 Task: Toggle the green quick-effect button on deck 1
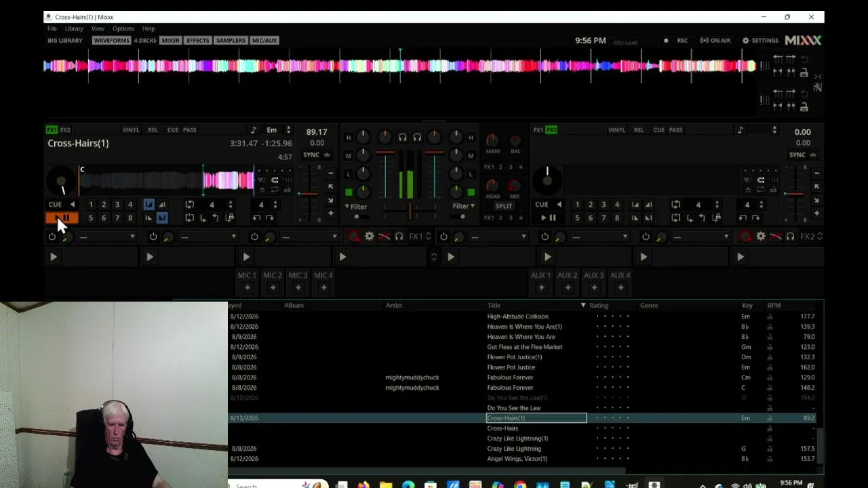[349, 192]
